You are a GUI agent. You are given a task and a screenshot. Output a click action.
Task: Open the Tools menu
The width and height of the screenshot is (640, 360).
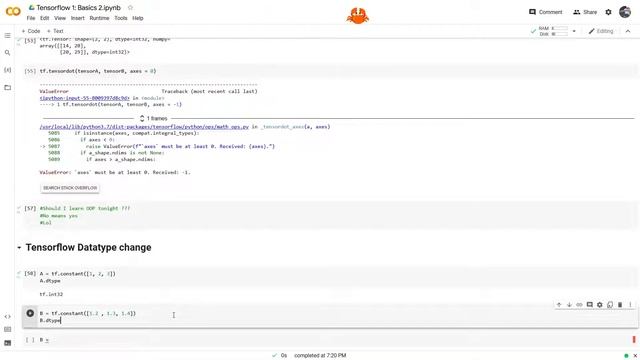pos(121,18)
